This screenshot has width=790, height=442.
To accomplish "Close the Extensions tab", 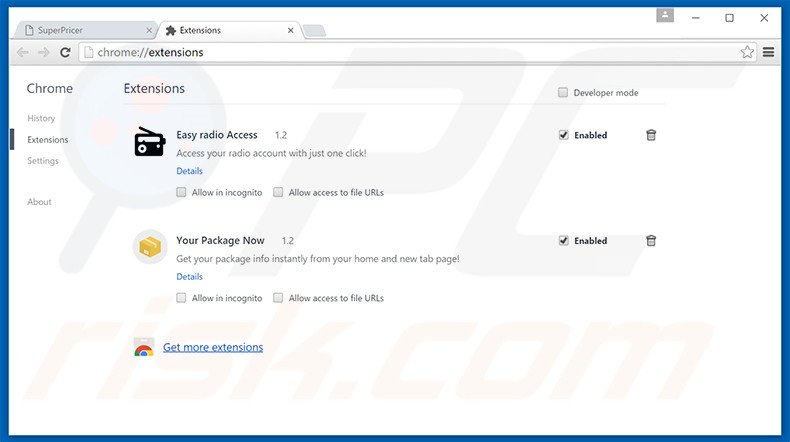I will [291, 31].
